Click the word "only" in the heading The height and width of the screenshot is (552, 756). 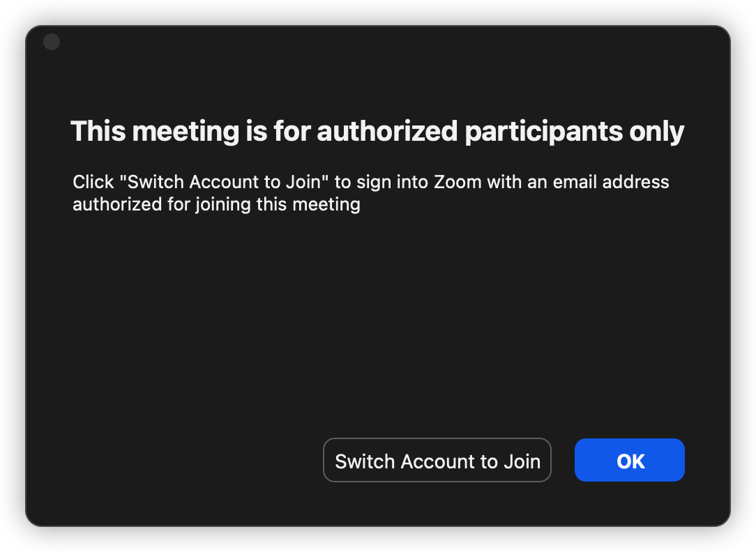pyautogui.click(x=658, y=131)
